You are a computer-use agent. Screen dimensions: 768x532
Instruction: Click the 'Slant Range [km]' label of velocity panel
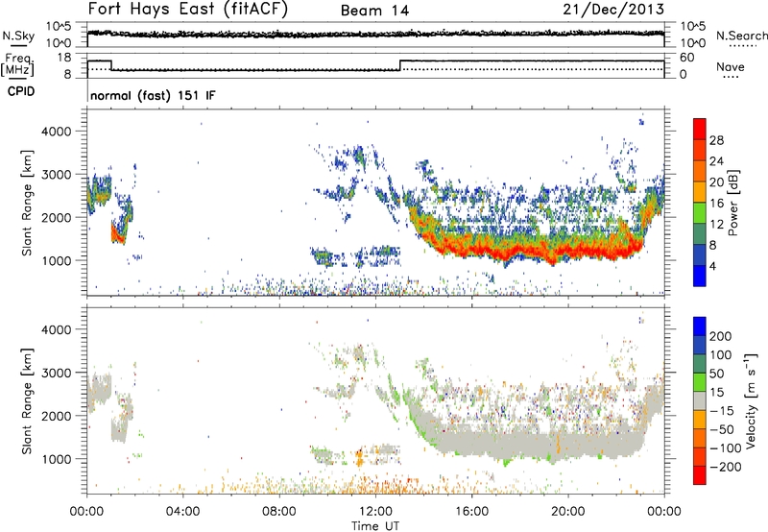(27, 401)
